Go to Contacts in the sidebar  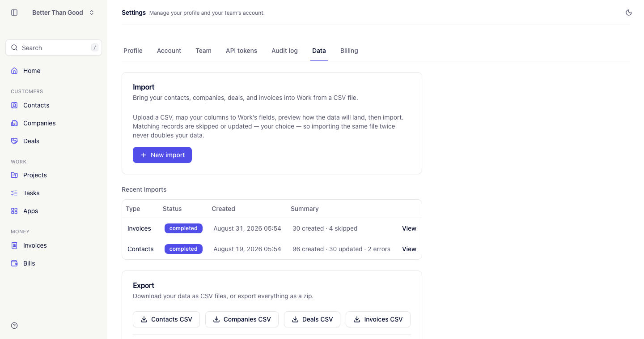(54, 105)
